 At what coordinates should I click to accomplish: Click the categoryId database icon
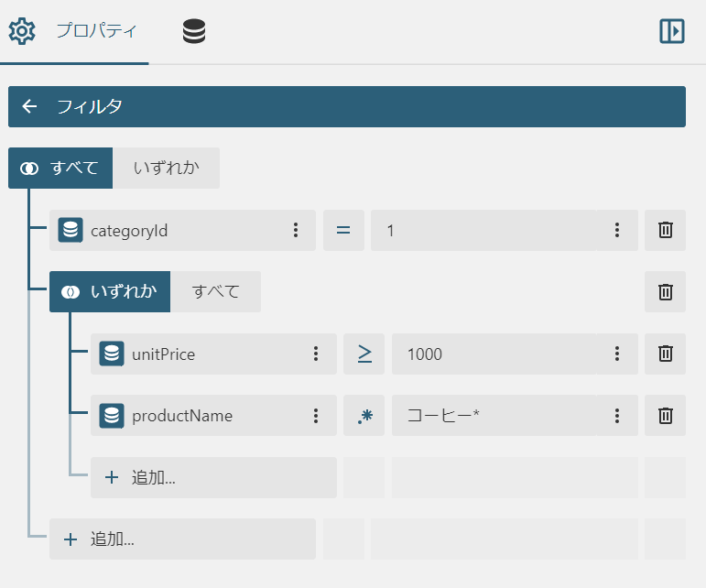(71, 230)
